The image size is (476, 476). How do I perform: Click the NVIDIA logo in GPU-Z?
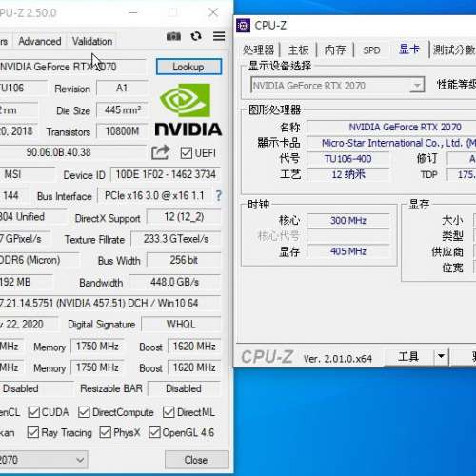click(188, 109)
